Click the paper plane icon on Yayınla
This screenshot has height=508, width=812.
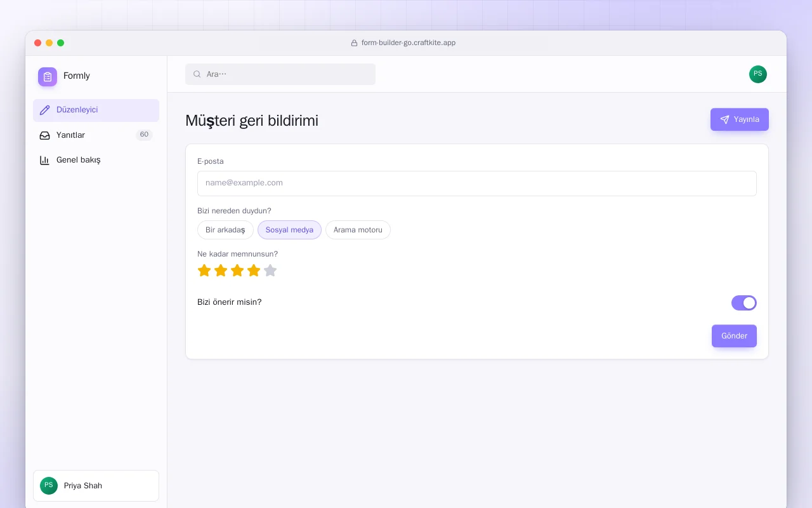click(724, 119)
